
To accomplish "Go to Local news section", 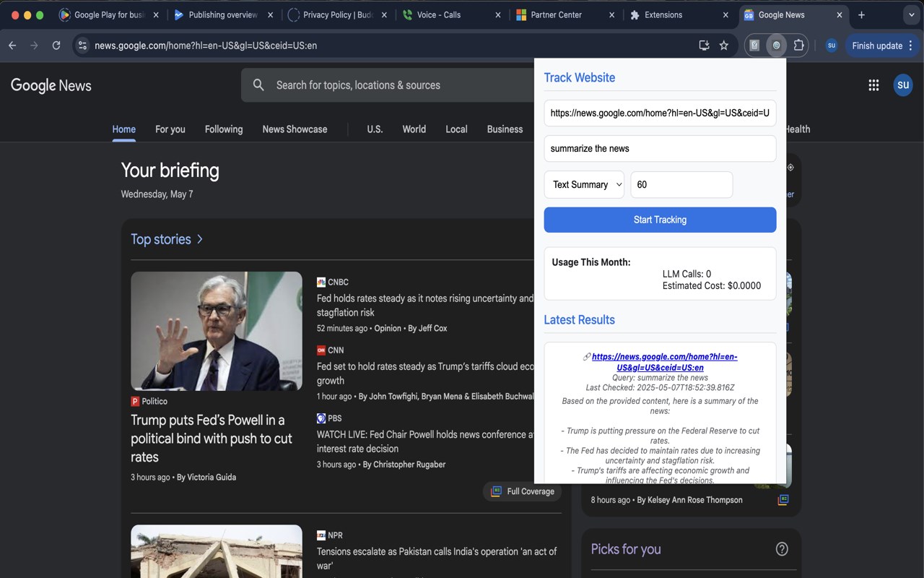I will [x=456, y=129].
